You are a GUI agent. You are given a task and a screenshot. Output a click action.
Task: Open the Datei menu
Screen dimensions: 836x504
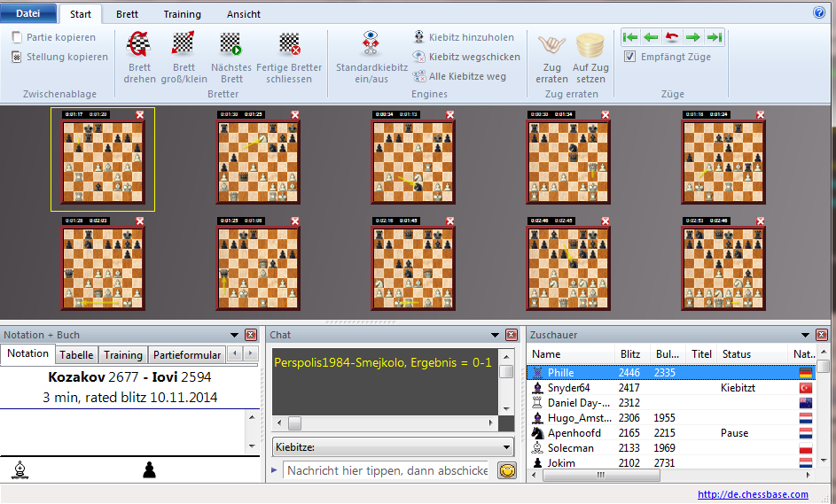[28, 13]
